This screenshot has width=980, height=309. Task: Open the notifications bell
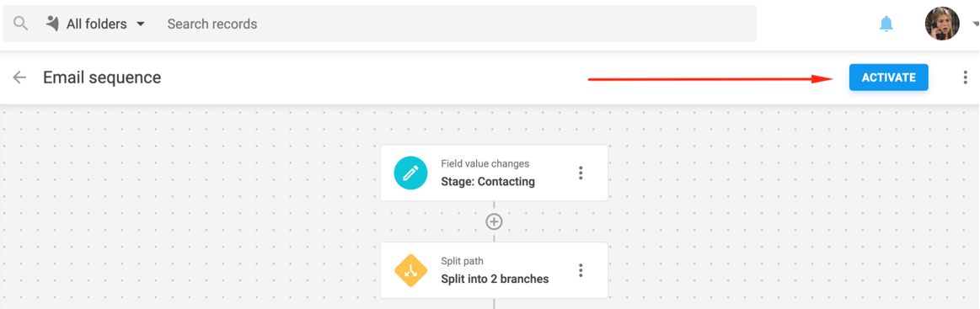tap(886, 24)
